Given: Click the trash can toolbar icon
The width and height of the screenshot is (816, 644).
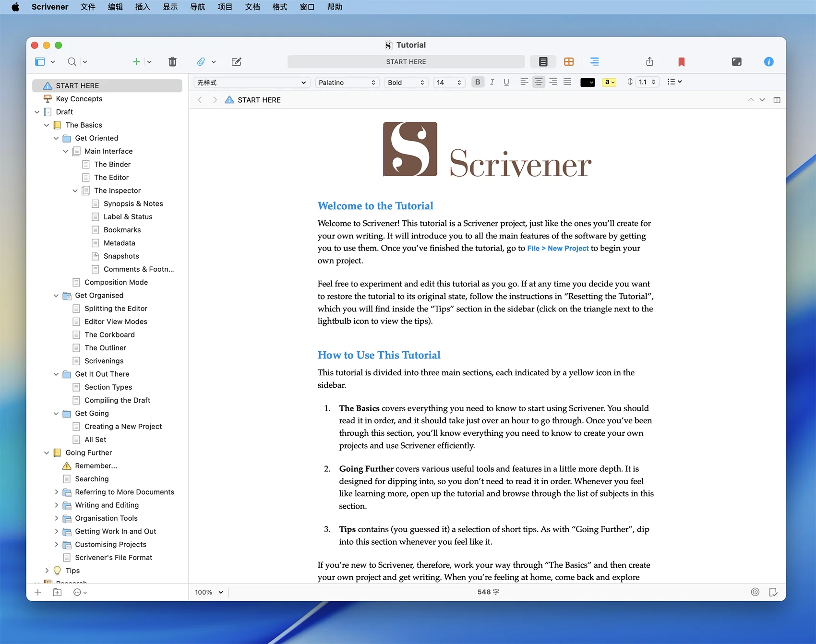Looking at the screenshot, I should coord(172,61).
